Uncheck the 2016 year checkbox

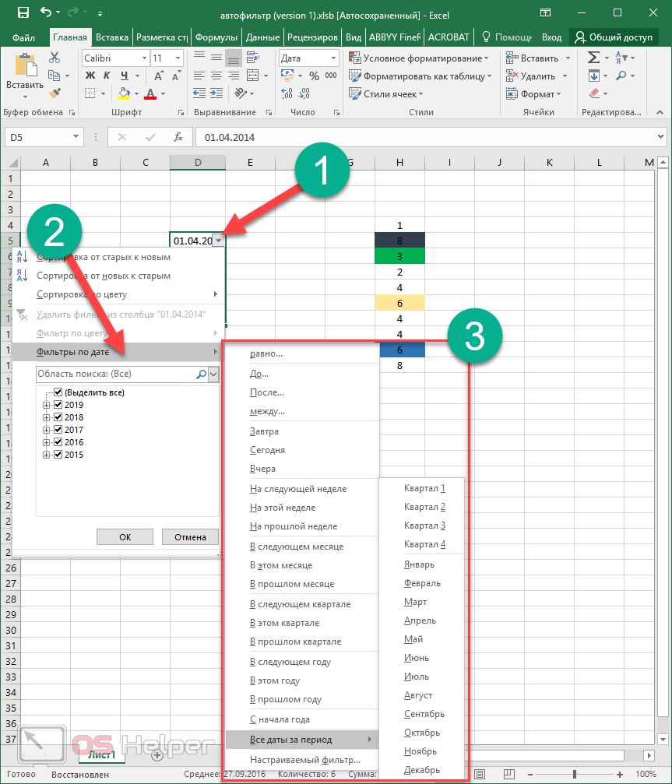click(x=58, y=442)
